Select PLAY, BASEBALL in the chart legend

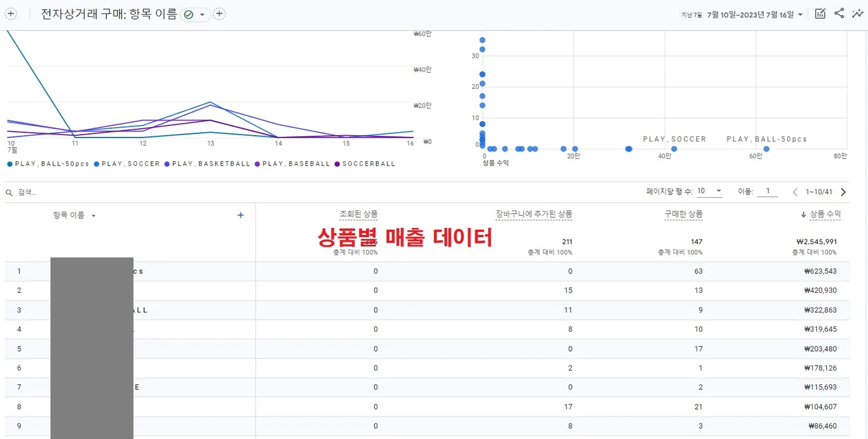tap(293, 164)
